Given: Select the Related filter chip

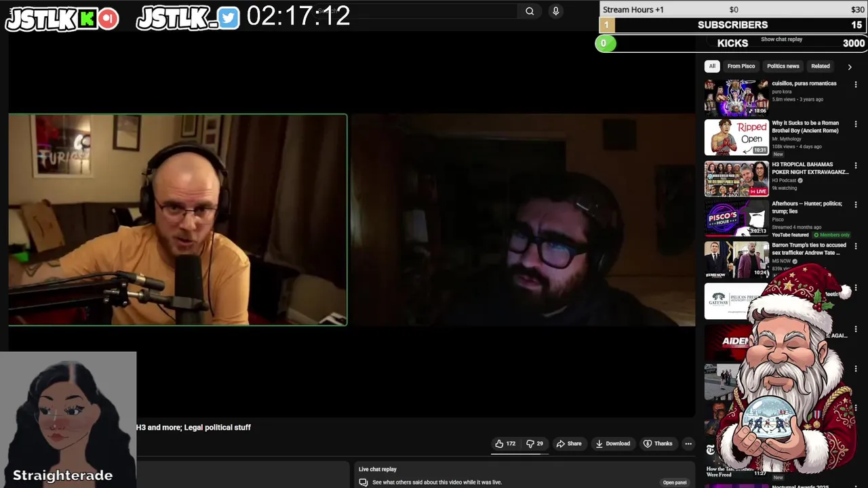Looking at the screenshot, I should pos(821,66).
